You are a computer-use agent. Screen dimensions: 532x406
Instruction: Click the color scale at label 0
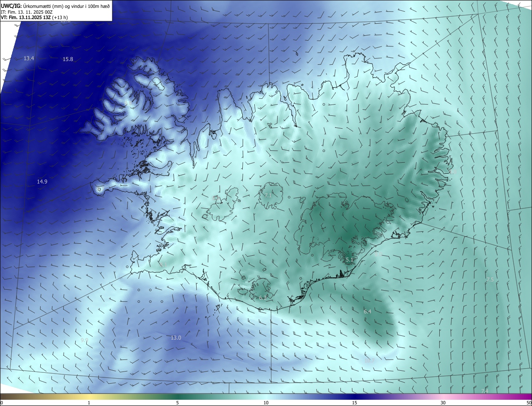[x=2, y=403]
